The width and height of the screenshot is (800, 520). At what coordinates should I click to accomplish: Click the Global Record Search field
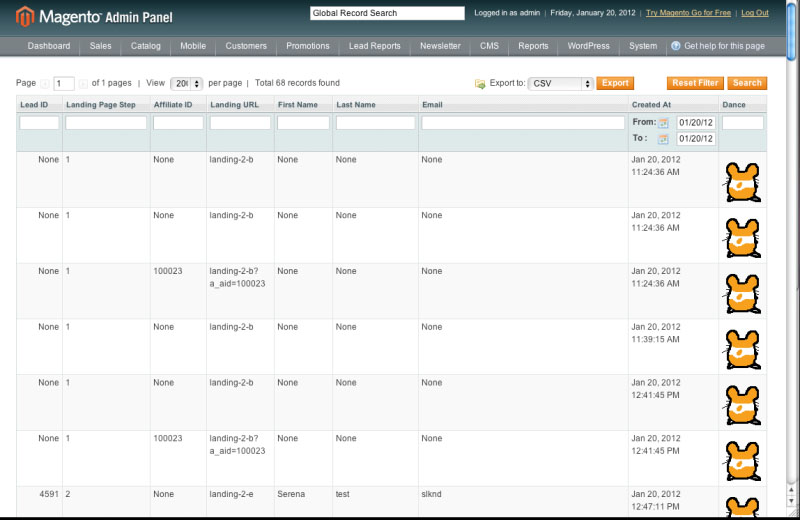point(387,13)
